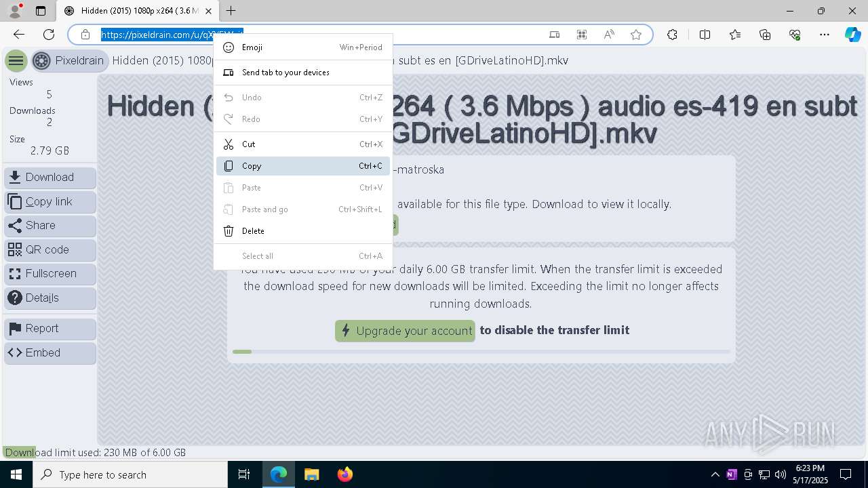Open the Embed options
Image resolution: width=868 pixels, height=488 pixels.
[x=50, y=353]
